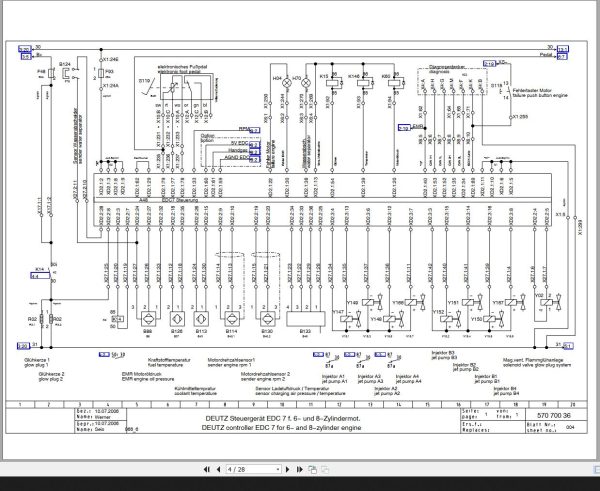The image size is (600, 491).
Task: Follow the X2 reference box above S118
Action: tap(489, 64)
